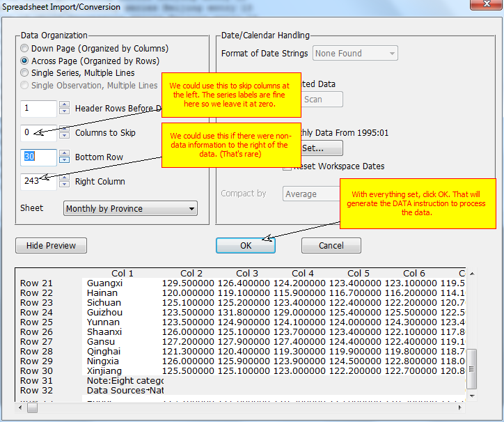The height and width of the screenshot is (422, 504).
Task: Click the Cancel button
Action: click(x=331, y=245)
